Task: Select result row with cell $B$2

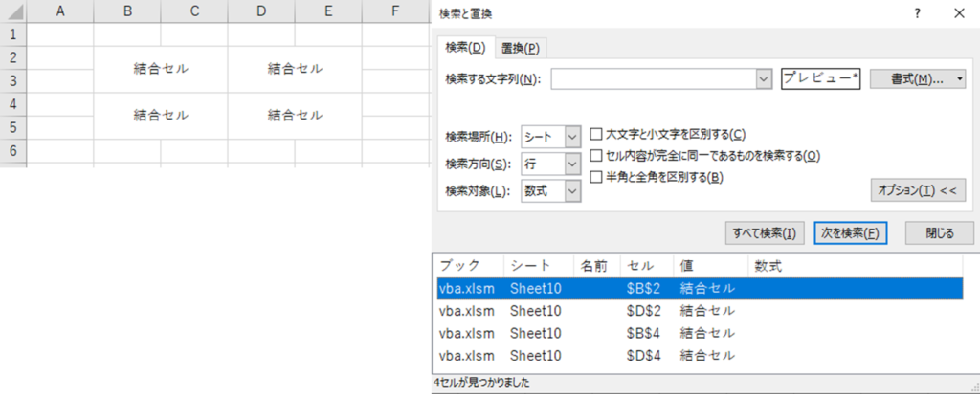Action: [700, 289]
